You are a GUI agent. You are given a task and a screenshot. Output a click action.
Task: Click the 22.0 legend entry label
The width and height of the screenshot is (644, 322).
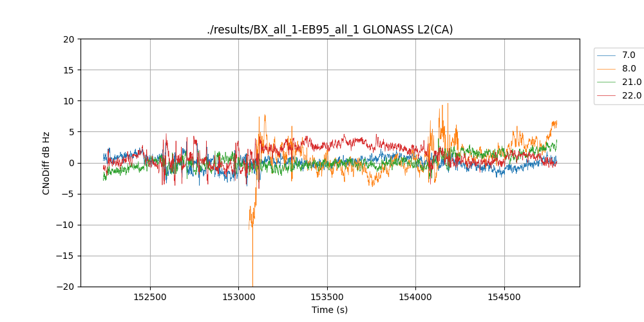pyautogui.click(x=631, y=96)
